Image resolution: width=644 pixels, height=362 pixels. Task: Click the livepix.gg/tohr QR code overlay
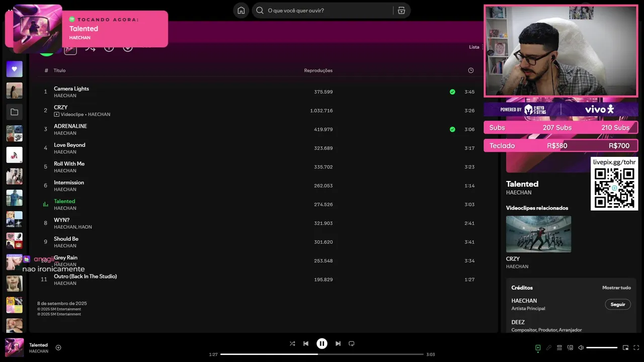(614, 184)
